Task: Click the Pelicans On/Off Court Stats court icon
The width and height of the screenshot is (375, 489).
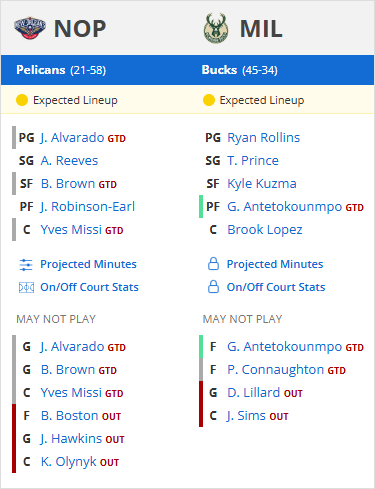Action: click(26, 287)
